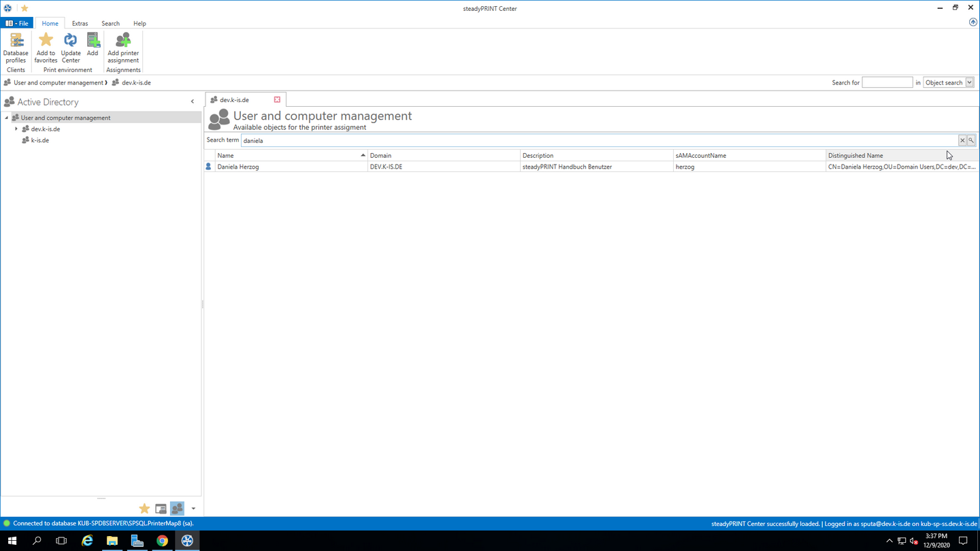Run search with magnifier button
Image resolution: width=980 pixels, height=551 pixels.
pyautogui.click(x=971, y=140)
